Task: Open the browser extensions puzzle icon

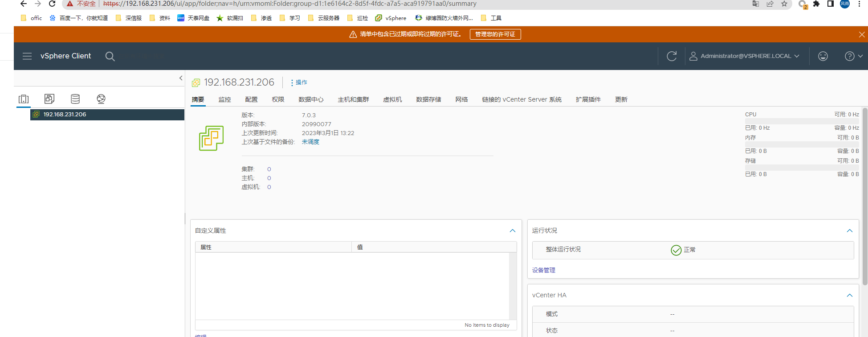Action: (x=816, y=4)
